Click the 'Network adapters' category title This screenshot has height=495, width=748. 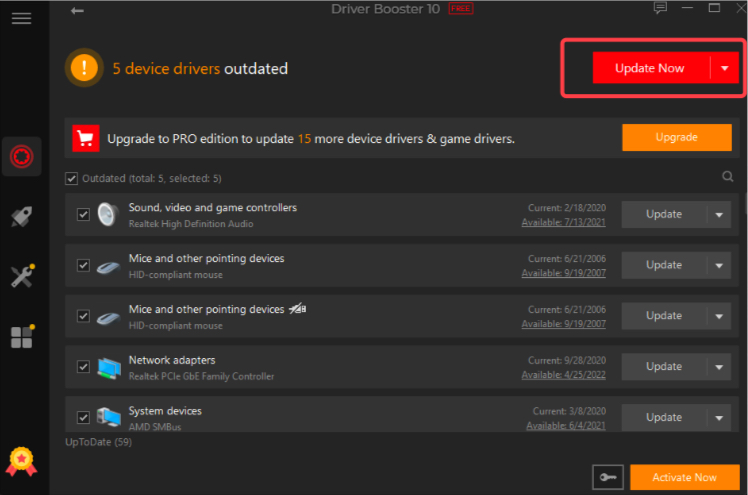pyautogui.click(x=172, y=360)
